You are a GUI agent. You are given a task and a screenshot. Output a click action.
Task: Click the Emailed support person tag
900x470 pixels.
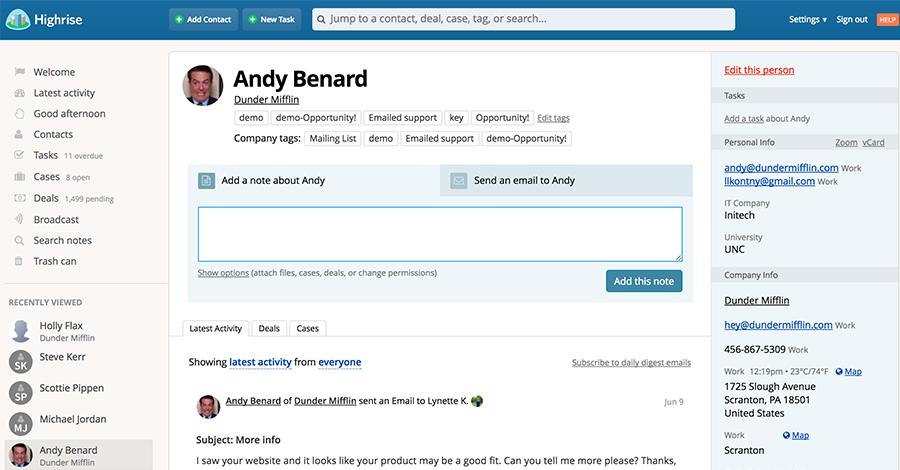pyautogui.click(x=402, y=118)
